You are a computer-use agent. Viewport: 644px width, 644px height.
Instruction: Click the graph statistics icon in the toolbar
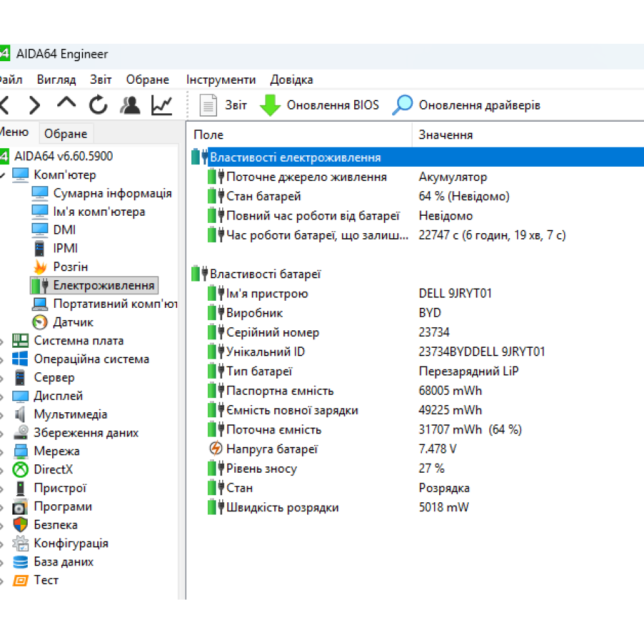(x=160, y=104)
